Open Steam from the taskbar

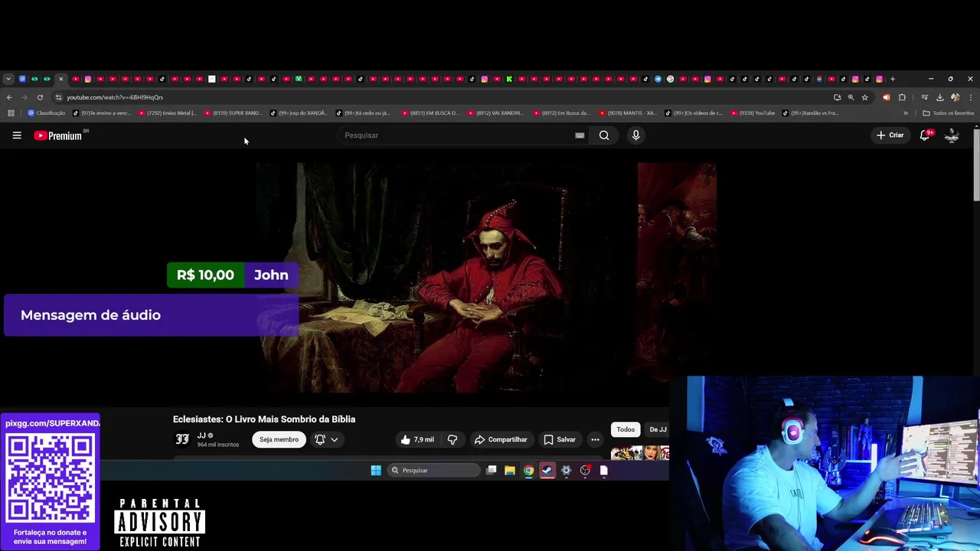coord(547,471)
